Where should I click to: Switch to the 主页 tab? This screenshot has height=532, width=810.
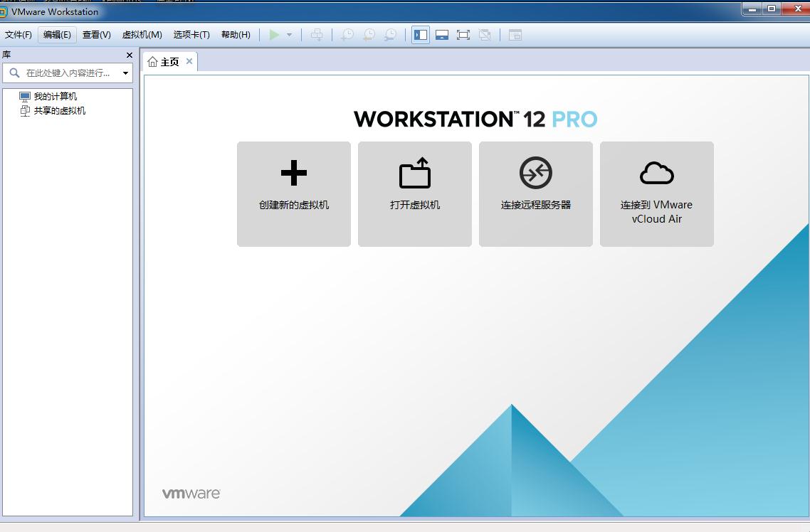pos(169,61)
